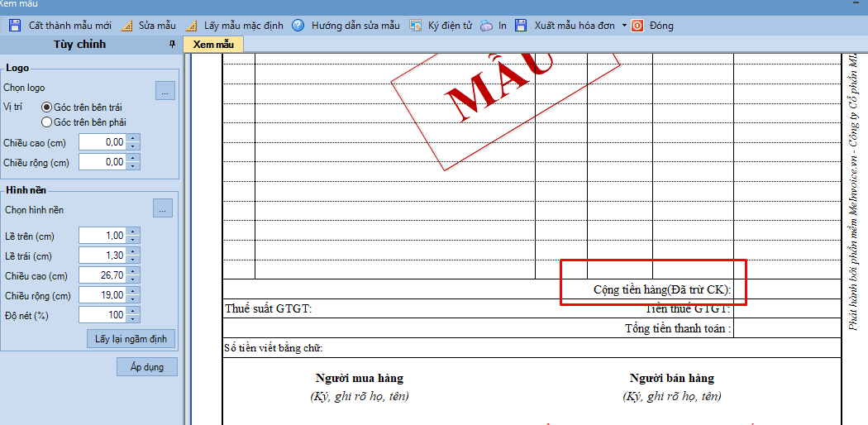Decrease the background Chiều cao 26,70 value
Screen dimensions: 868x425
pyautogui.click(x=133, y=279)
